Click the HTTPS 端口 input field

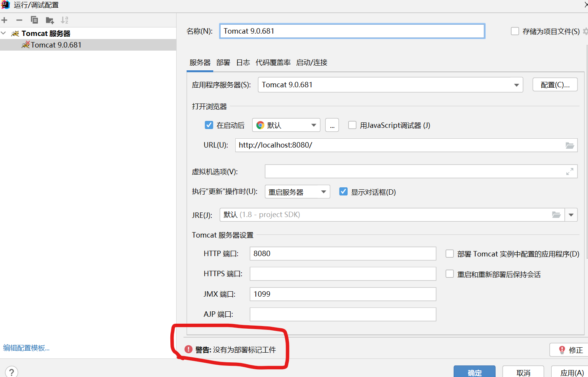click(343, 274)
